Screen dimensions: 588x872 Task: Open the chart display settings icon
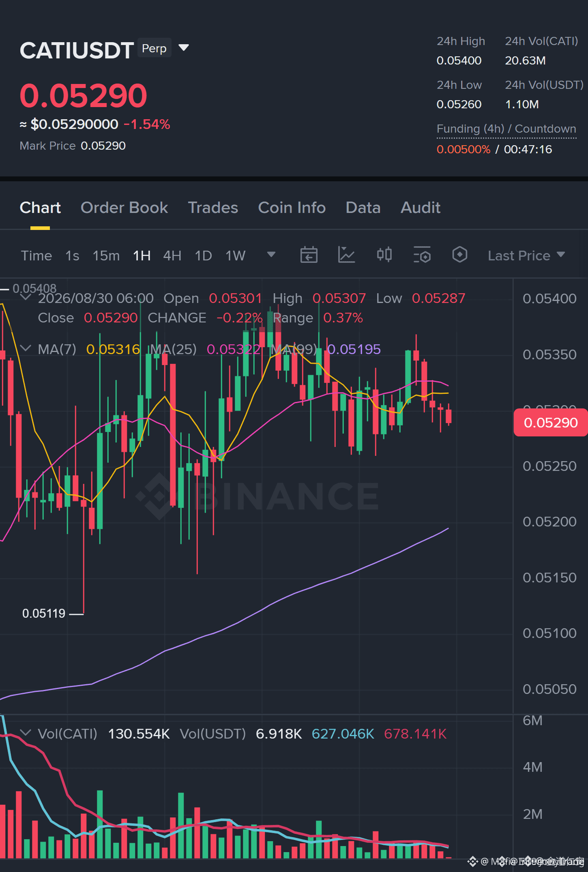tap(422, 255)
